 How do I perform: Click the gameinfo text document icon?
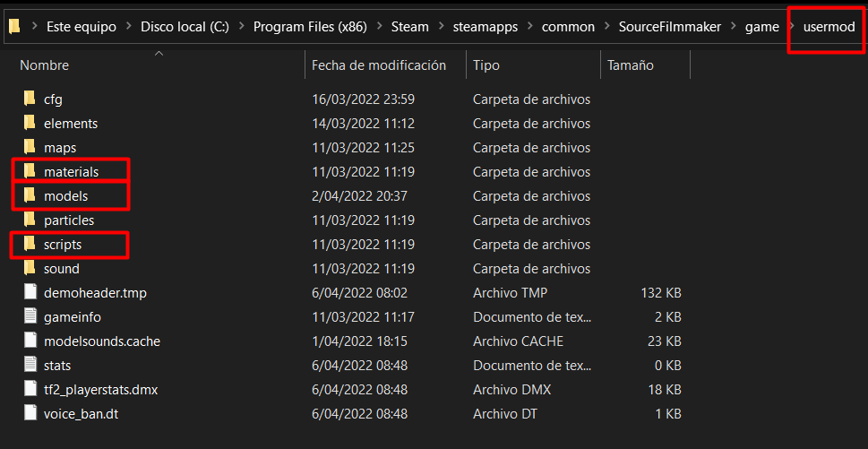pyautogui.click(x=30, y=316)
